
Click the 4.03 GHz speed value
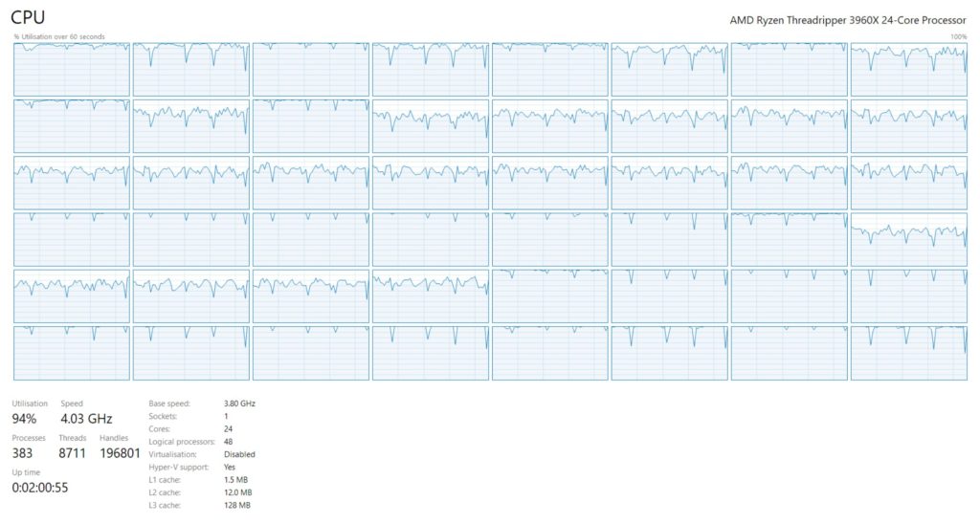pyautogui.click(x=86, y=419)
